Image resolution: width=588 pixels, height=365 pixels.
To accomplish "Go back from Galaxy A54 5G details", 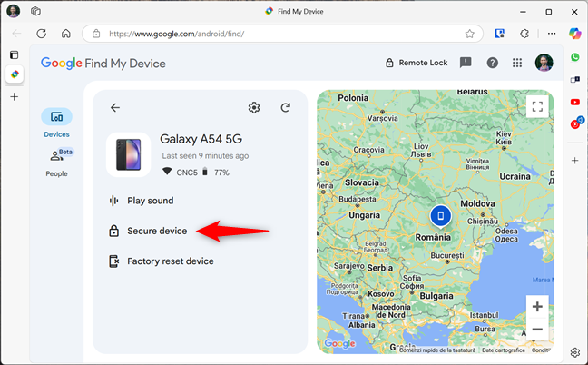I will pos(115,108).
